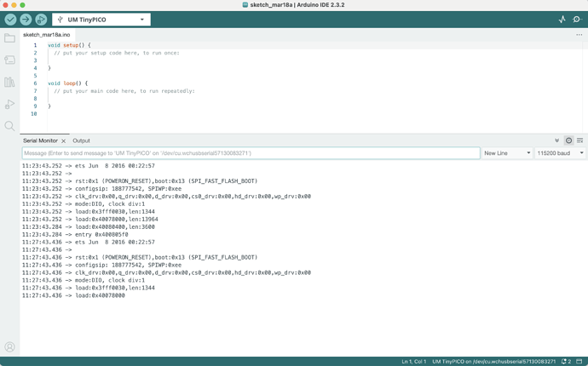Click the last 'load:0x40078000' serial line
588x366 pixels.
tap(73, 295)
